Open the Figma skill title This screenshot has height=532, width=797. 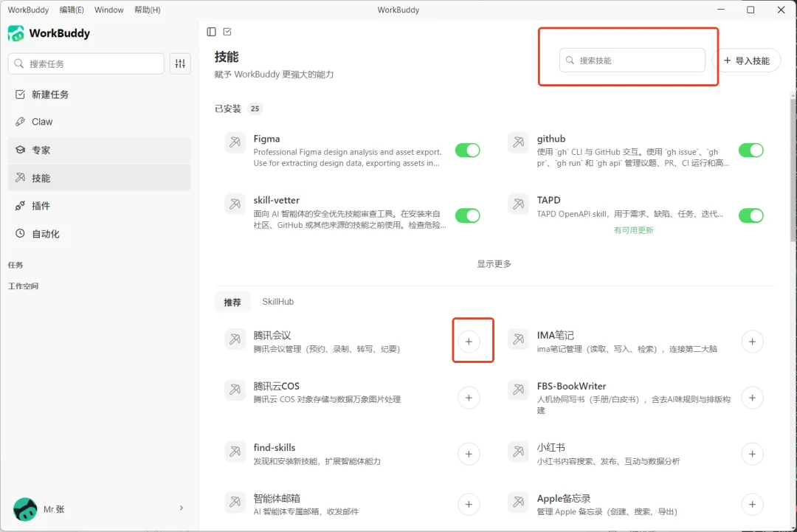pos(266,139)
